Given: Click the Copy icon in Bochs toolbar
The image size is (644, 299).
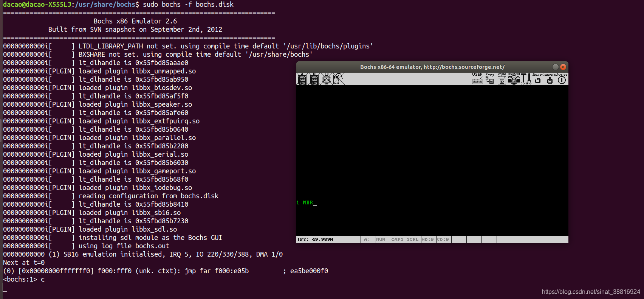Looking at the screenshot, I should pos(489,79).
